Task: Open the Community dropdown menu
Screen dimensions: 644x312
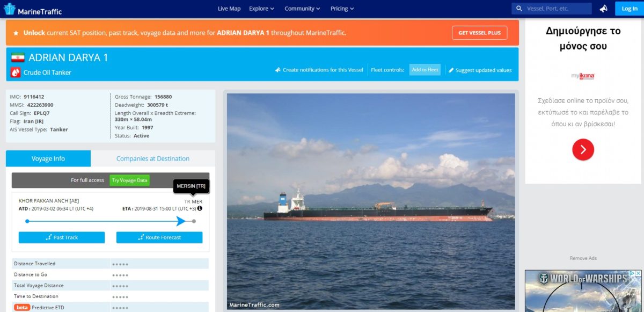Action: click(x=302, y=9)
